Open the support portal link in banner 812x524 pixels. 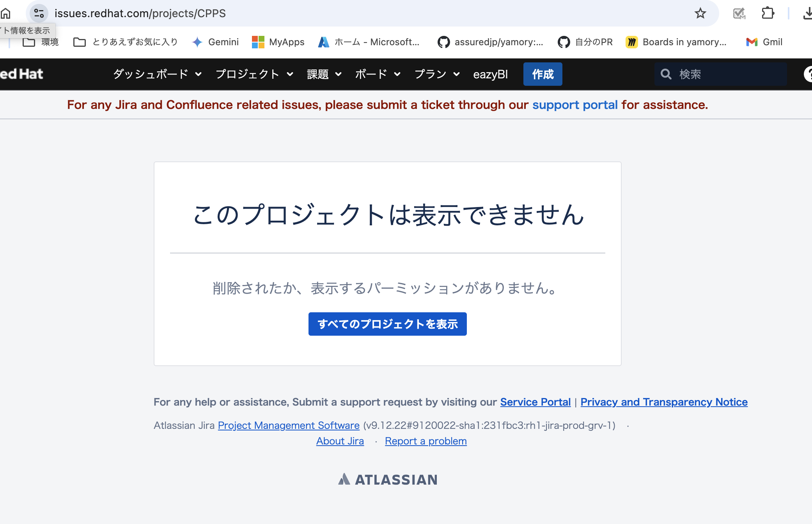[x=574, y=105]
